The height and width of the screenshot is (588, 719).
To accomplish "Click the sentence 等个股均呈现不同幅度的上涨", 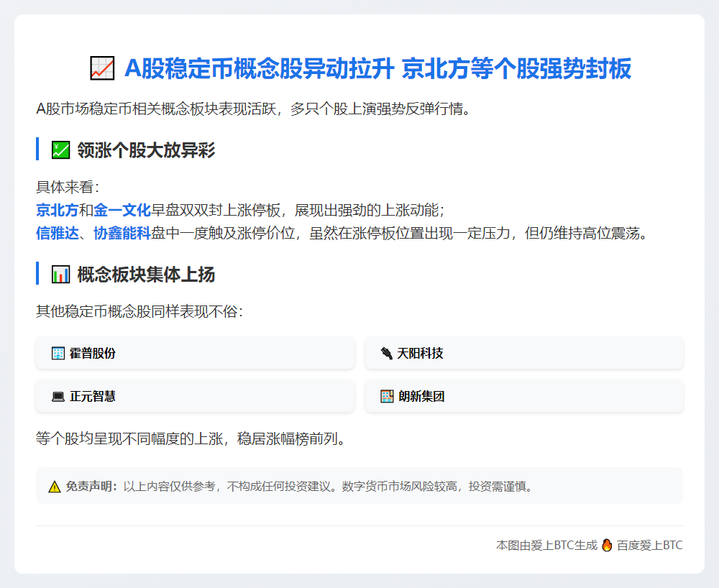I will click(x=129, y=439).
